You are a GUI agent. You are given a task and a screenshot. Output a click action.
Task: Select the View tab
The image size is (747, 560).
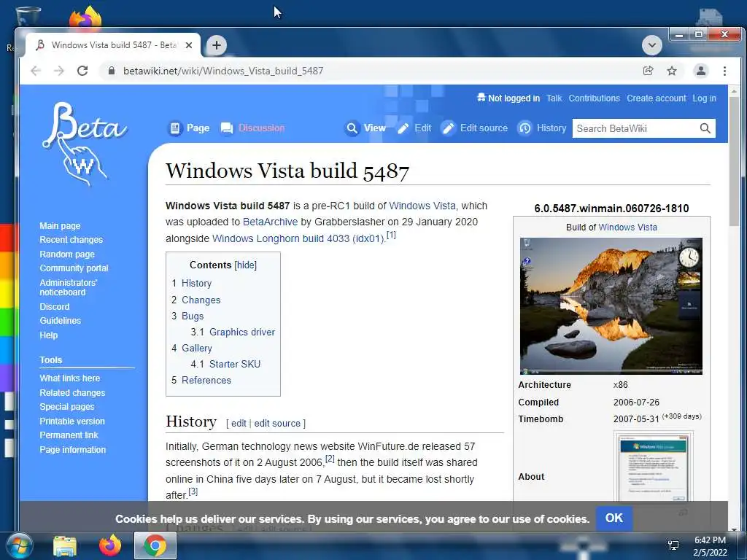(x=365, y=128)
